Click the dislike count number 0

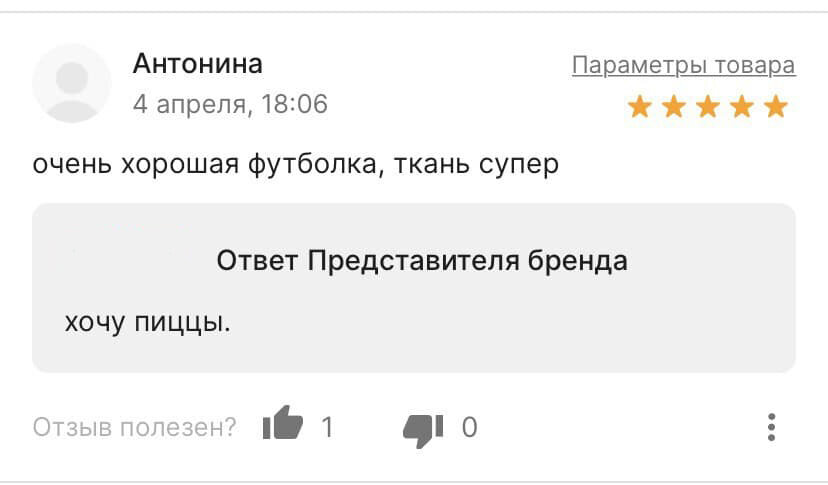pyautogui.click(x=469, y=427)
